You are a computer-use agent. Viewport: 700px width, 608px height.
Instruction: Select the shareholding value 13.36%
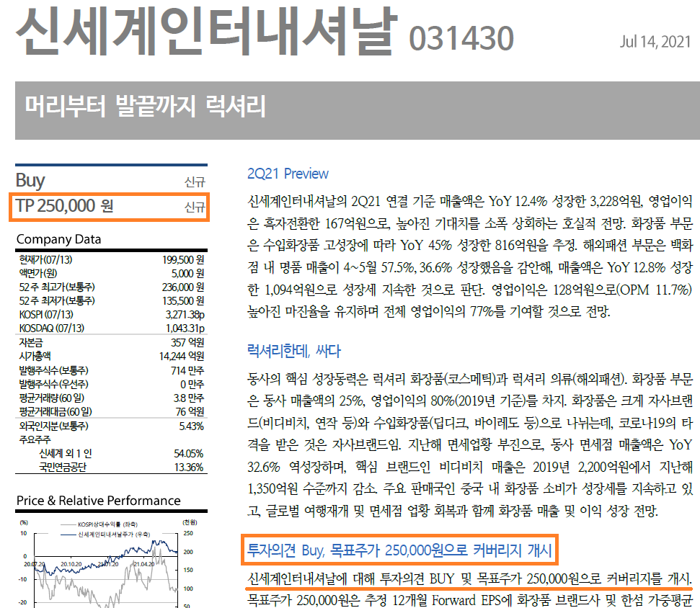188,468
